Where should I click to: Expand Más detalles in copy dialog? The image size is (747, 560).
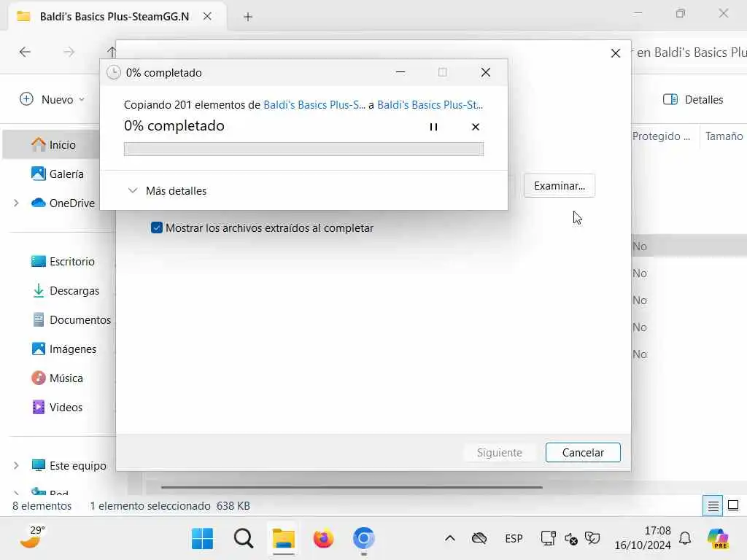tap(167, 190)
